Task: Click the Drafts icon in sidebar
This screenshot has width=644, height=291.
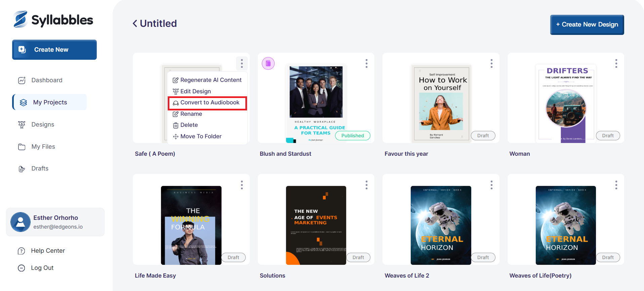Action: coord(22,168)
